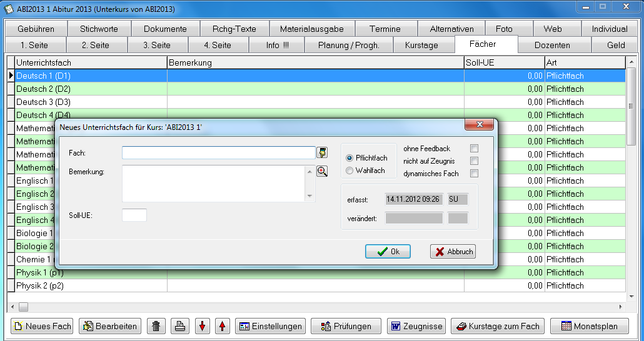This screenshot has height=341, width=644.
Task: Click magnifier icon next to Bemerkung box
Action: [322, 171]
